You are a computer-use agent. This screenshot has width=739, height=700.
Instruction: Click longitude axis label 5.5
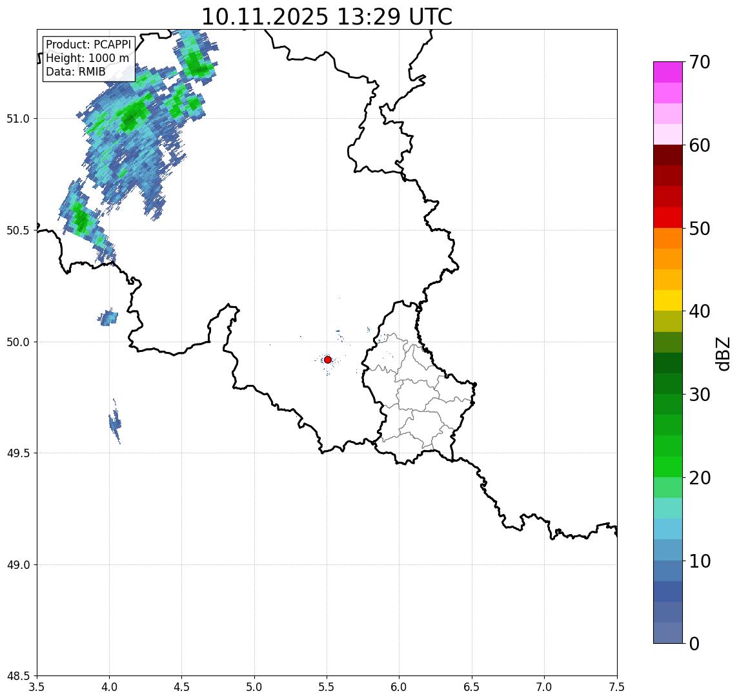327,687
